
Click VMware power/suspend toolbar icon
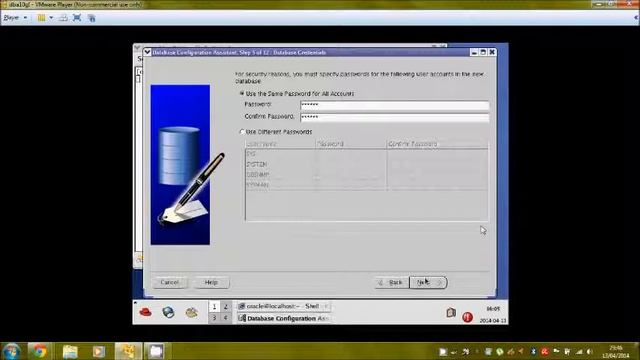click(41, 18)
